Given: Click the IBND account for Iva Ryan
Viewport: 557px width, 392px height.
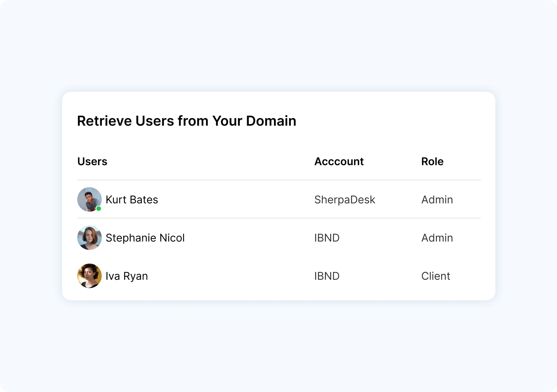Looking at the screenshot, I should pos(327,276).
